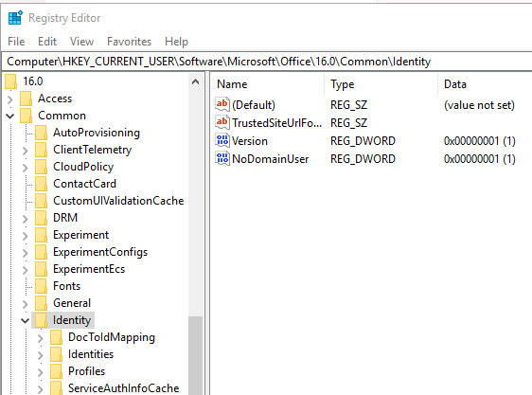Screen dimensions: 532x395
Task: Select the TrustedSiteUrlFo... string value icon
Action: 222,122
